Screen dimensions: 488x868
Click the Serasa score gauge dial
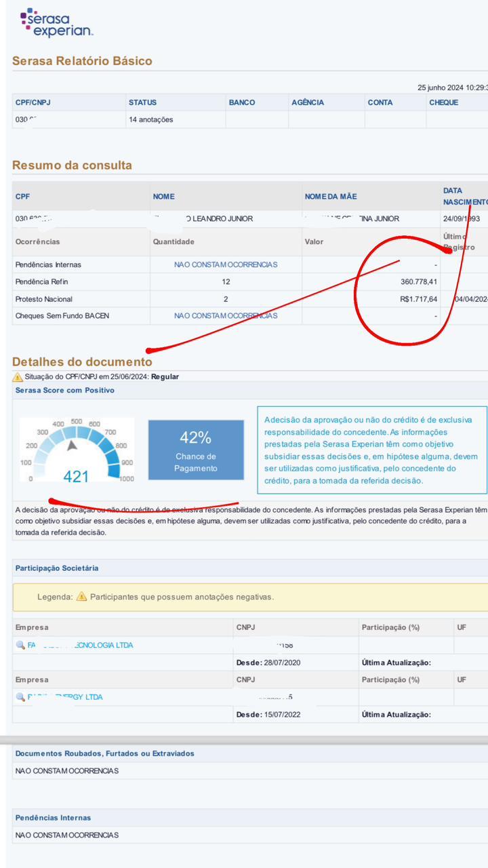coord(76,449)
